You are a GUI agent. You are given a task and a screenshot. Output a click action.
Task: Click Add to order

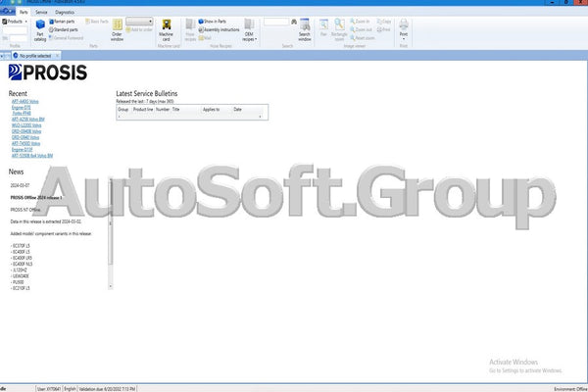click(139, 29)
